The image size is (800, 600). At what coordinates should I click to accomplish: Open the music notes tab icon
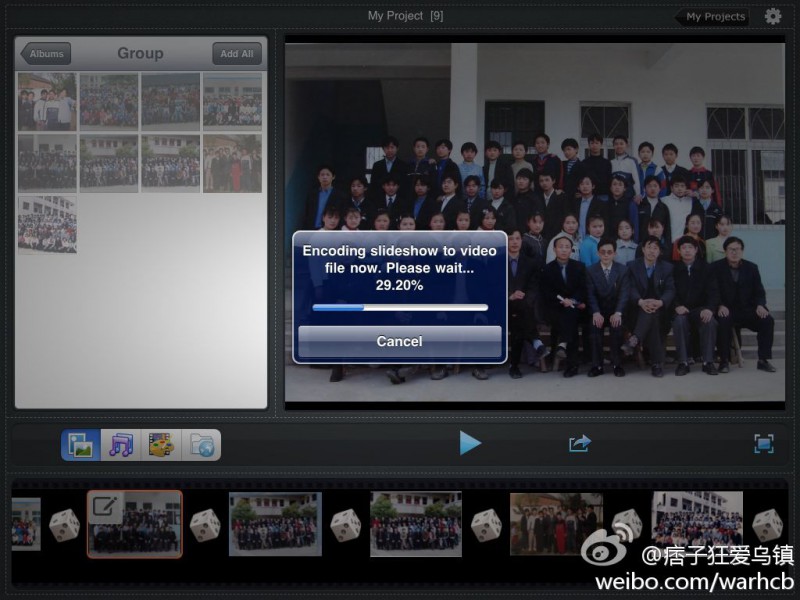(x=120, y=445)
